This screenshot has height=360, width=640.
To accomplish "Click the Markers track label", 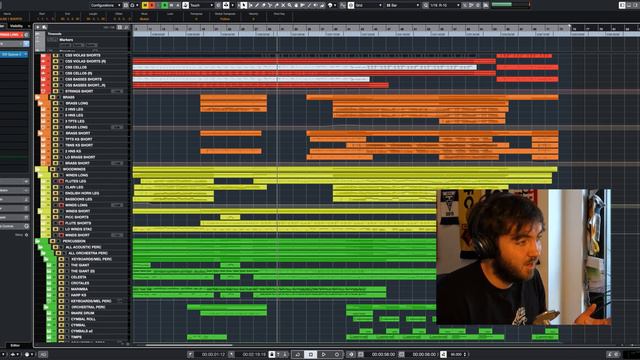I will tap(66, 40).
